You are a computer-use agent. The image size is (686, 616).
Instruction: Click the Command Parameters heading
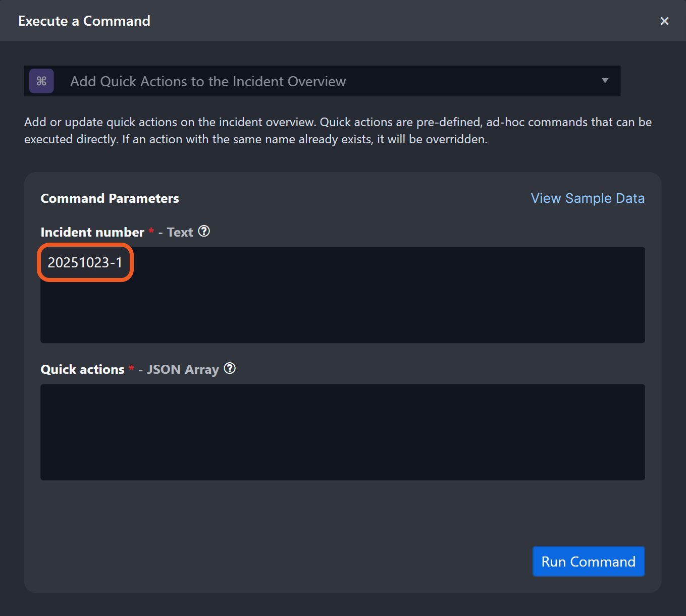click(110, 198)
